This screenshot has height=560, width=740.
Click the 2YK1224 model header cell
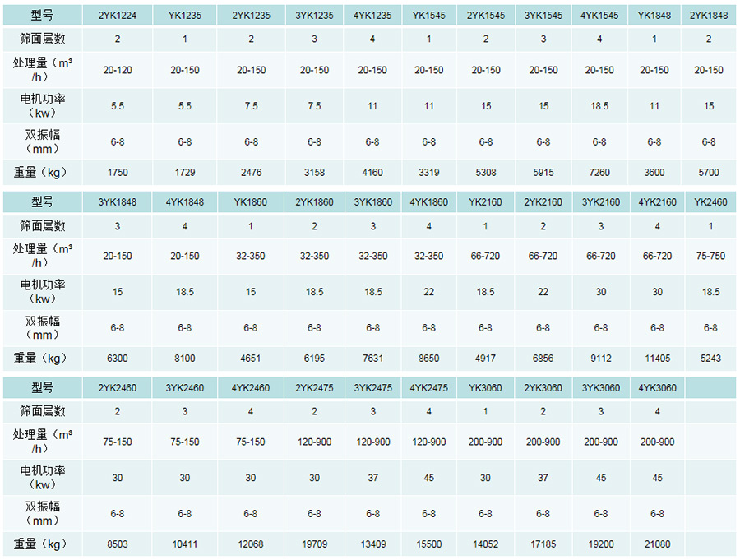point(117,16)
